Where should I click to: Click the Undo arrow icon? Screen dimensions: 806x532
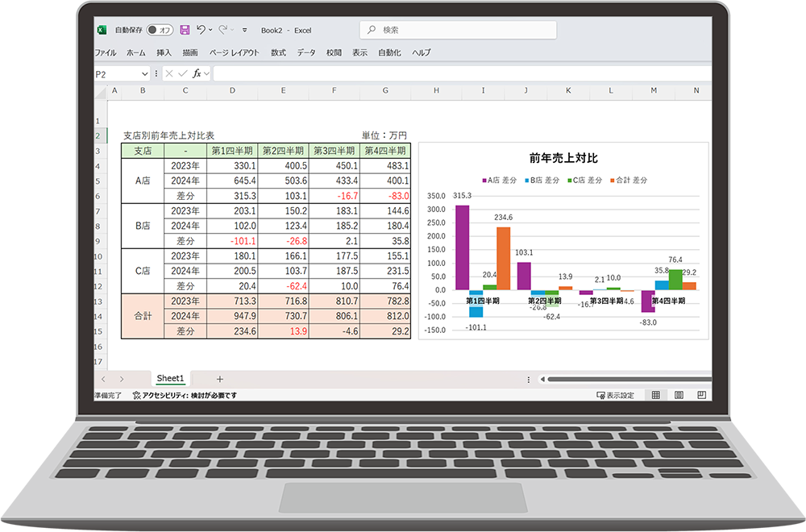coord(201,30)
